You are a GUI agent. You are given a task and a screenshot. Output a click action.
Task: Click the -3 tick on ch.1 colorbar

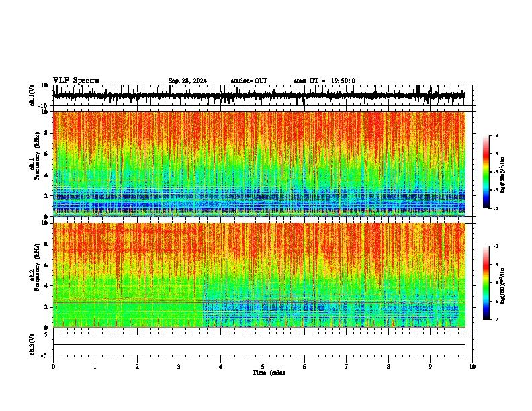pos(496,136)
